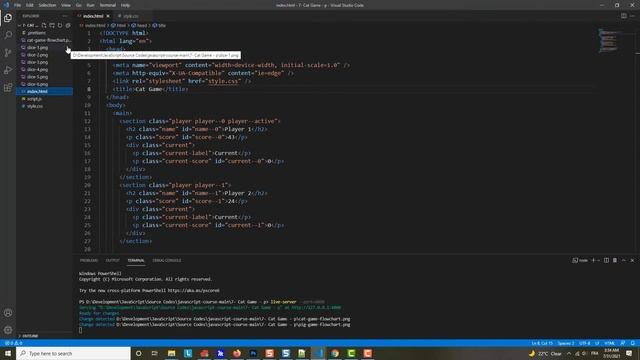Switch to the Output panel tab
This screenshot has height=360, width=640.
113,260
